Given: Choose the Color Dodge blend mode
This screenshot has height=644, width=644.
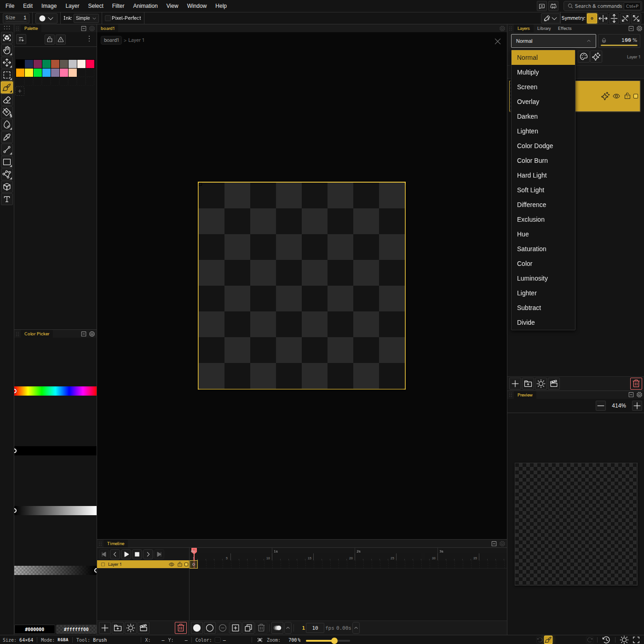Looking at the screenshot, I should tap(543, 146).
